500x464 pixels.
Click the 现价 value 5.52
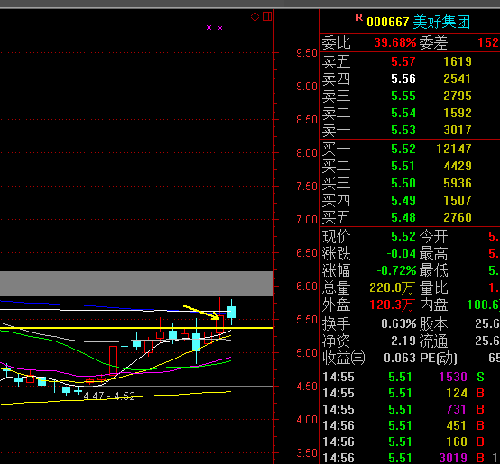click(403, 237)
